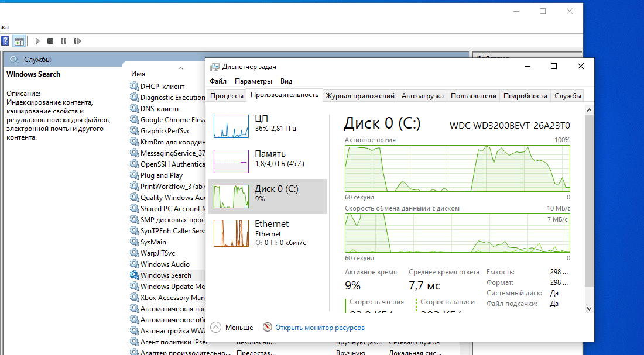Click the Скорость обмена данными с диском graph
Screen dimensions: 644x355
(x=457, y=233)
